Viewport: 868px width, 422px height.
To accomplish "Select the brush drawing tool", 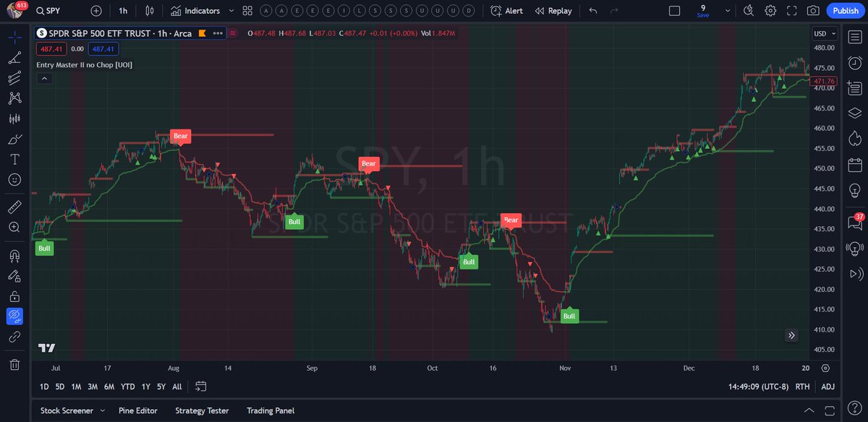I will (x=14, y=139).
